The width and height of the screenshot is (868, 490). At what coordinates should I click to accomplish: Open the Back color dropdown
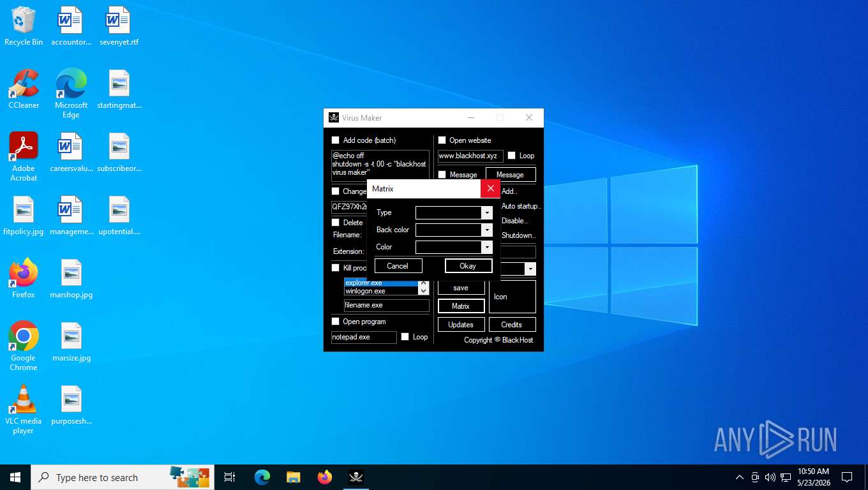click(487, 230)
